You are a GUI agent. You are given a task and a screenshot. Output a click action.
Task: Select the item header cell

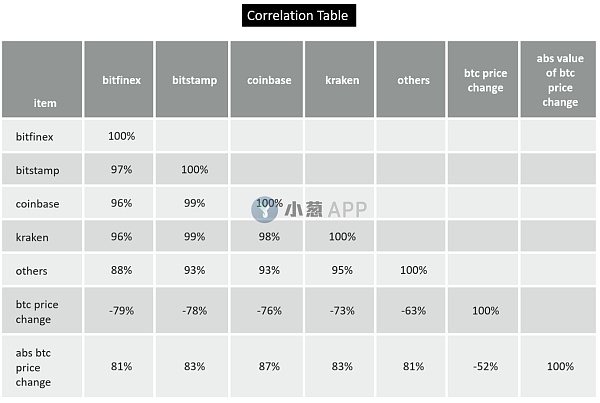[43, 102]
